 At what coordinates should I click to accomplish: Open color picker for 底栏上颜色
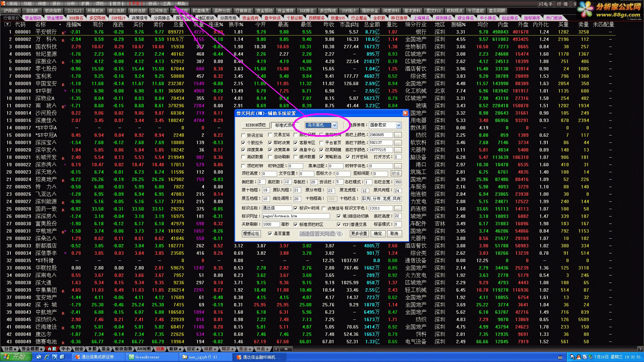point(398,135)
